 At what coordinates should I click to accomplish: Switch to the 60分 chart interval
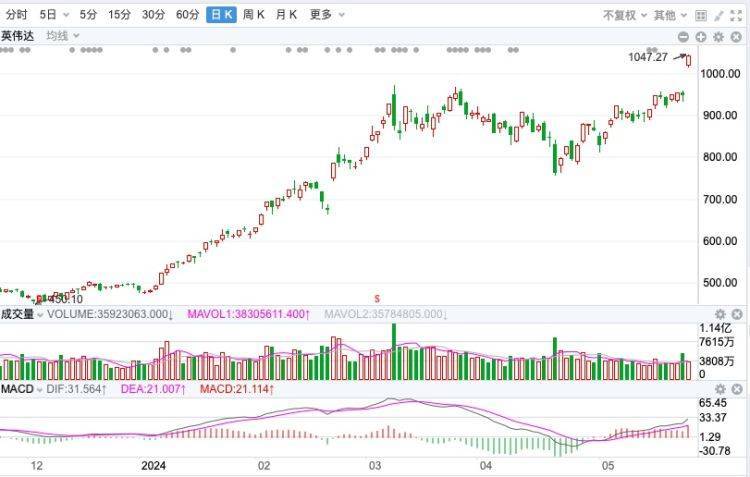(x=188, y=15)
